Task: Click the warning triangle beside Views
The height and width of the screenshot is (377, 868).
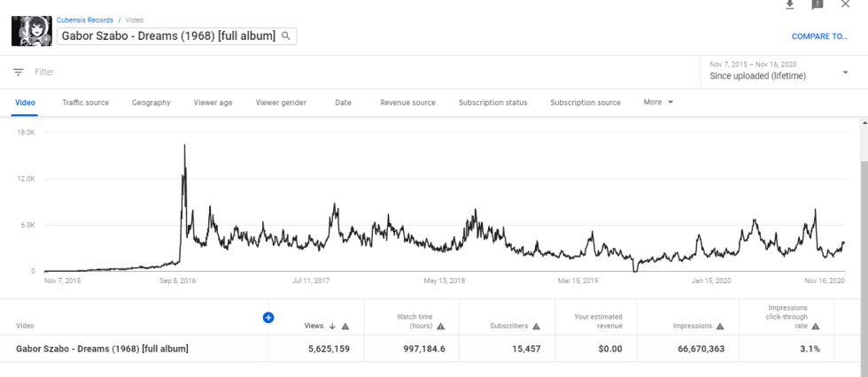Action: (x=345, y=327)
